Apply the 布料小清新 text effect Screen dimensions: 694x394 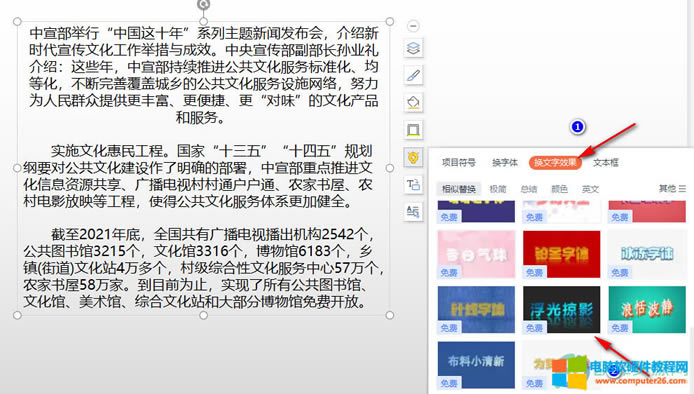[x=476, y=365]
